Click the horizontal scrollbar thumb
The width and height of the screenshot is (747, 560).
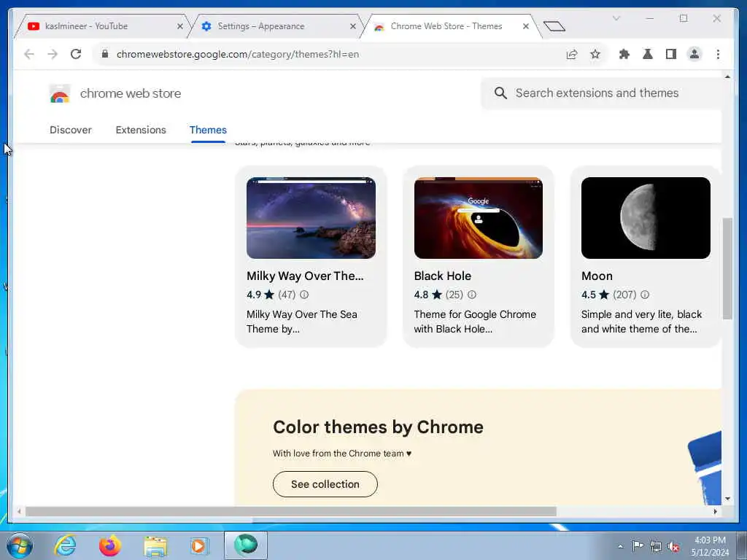290,511
